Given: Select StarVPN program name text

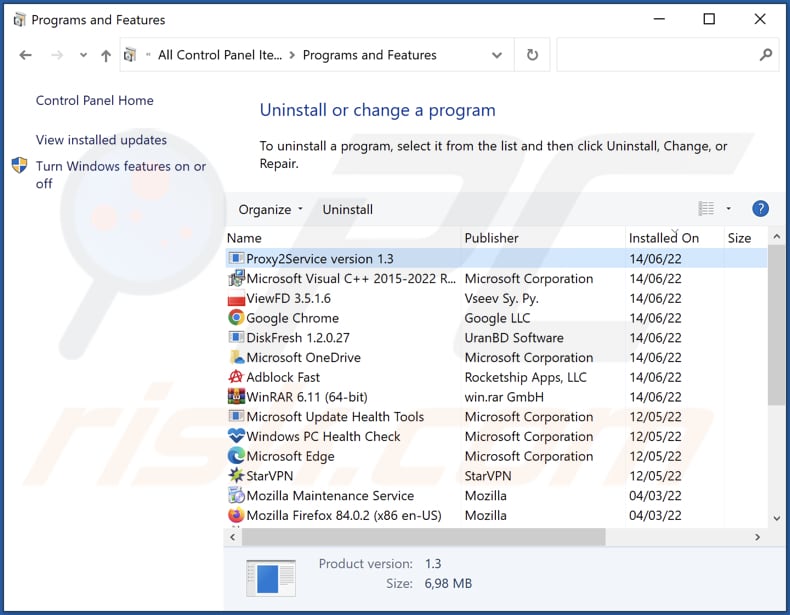Looking at the screenshot, I should click(x=270, y=476).
